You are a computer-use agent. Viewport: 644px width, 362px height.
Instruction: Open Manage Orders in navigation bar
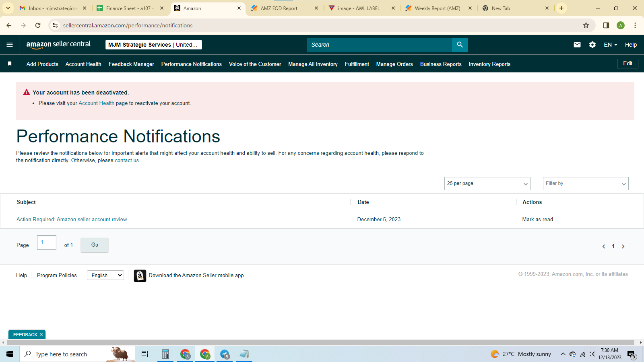394,64
